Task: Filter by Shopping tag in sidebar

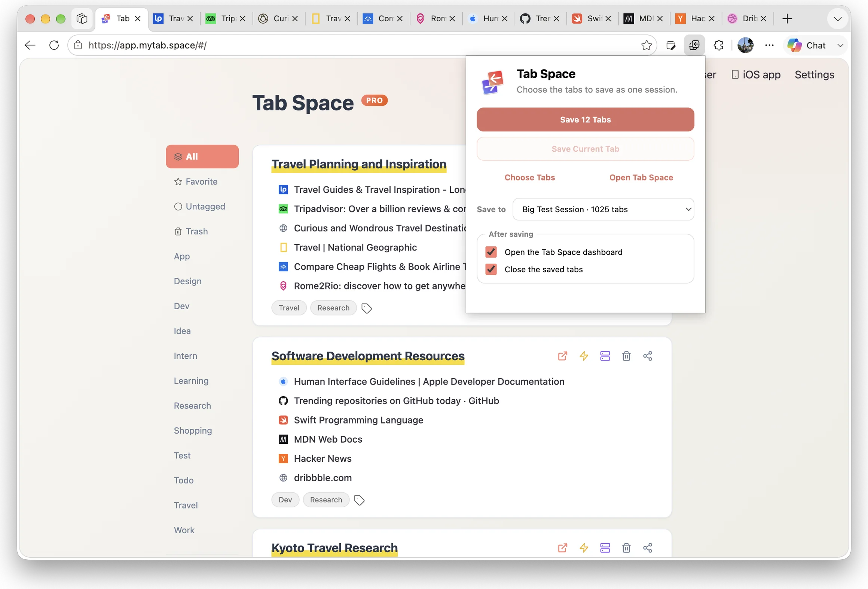Action: [x=193, y=431]
